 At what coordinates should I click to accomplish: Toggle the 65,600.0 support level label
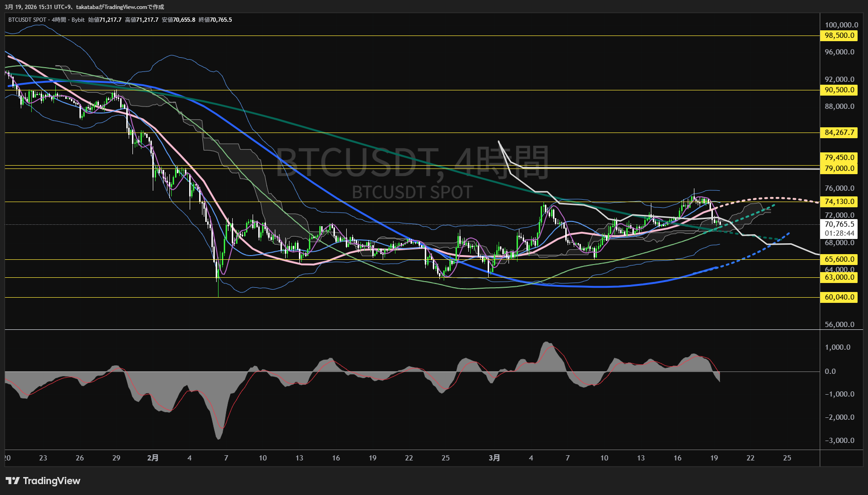coord(839,259)
